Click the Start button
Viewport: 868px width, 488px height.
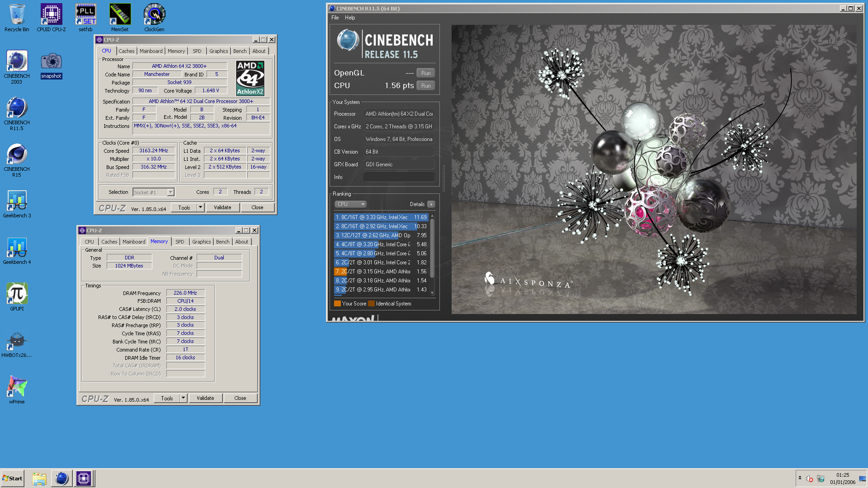tap(12, 479)
